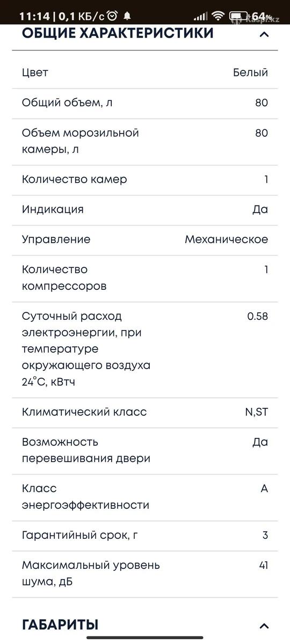Collapse the Габариты section chevron
The height and width of the screenshot is (644, 290).
pos(264,625)
